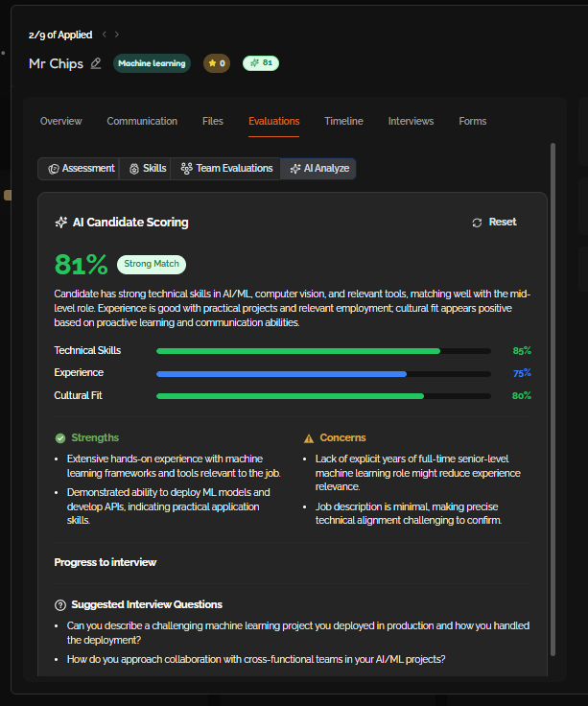Click the concern about minimal job description
588x706 pixels.
408,513
